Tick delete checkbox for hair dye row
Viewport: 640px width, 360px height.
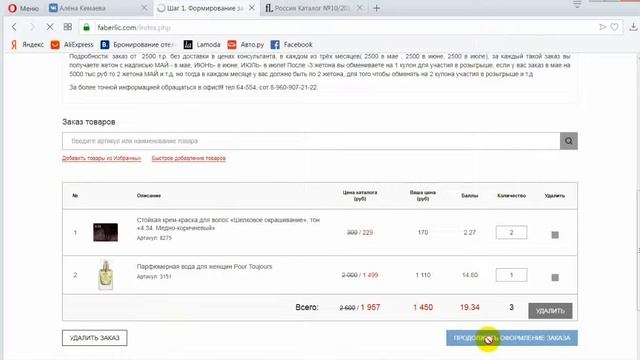(555, 235)
